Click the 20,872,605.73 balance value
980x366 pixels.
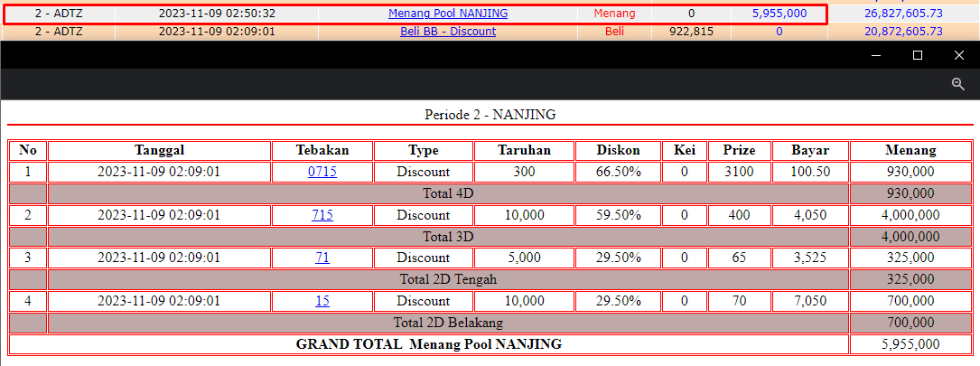904,32
